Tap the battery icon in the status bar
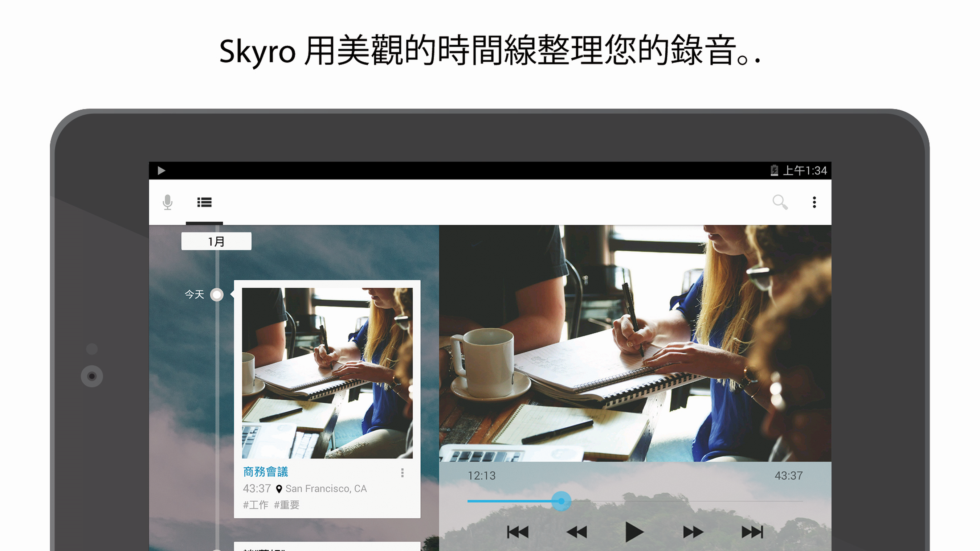The width and height of the screenshot is (980, 551). tap(774, 170)
